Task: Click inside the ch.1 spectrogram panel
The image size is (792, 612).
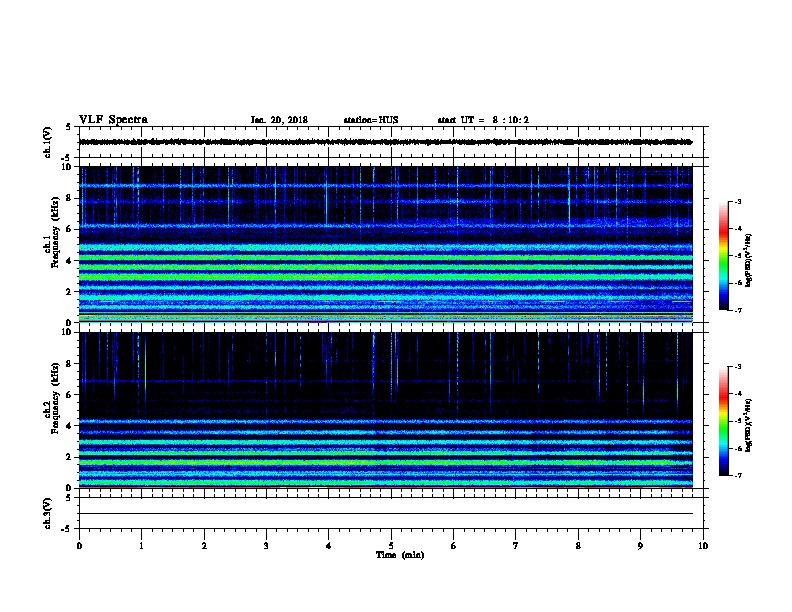Action: (385, 244)
